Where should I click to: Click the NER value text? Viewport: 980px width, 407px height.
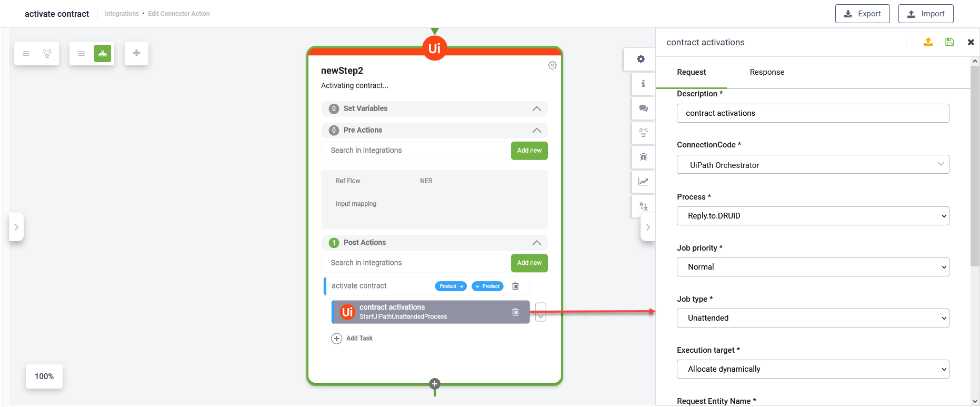click(x=426, y=181)
